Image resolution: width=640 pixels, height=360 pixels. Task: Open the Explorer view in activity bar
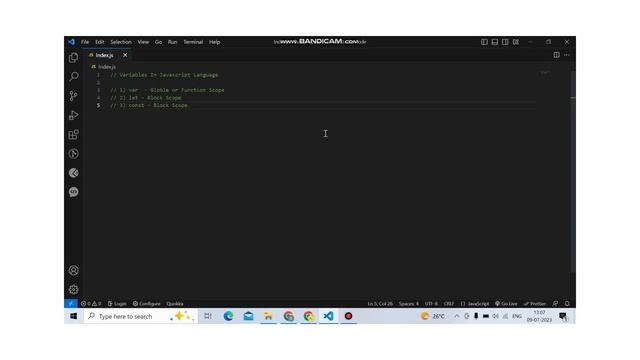[x=73, y=58]
